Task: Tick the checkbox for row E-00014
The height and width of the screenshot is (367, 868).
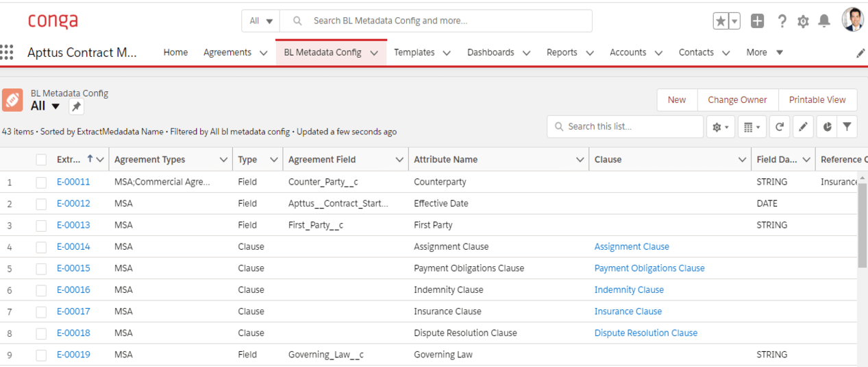Action: [42, 247]
